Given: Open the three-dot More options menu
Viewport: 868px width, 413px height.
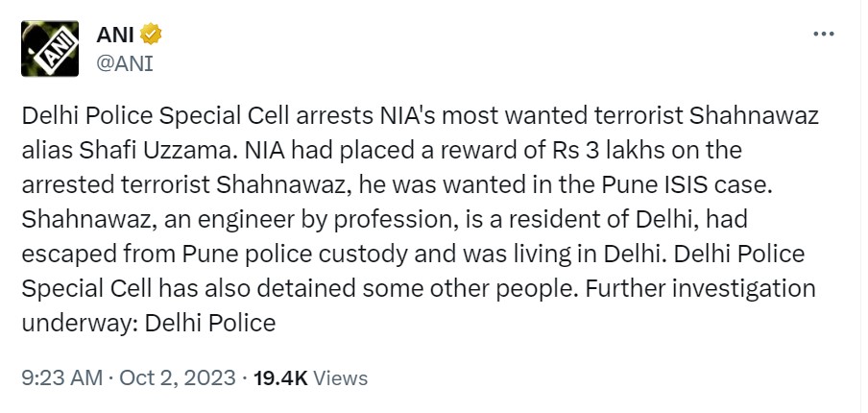Looking at the screenshot, I should click(824, 34).
